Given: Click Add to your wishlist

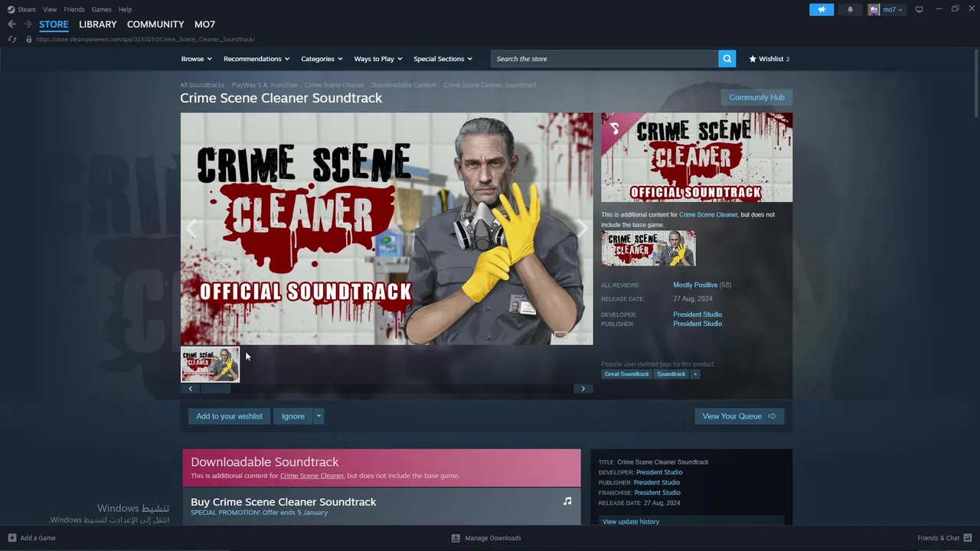Looking at the screenshot, I should pyautogui.click(x=229, y=416).
